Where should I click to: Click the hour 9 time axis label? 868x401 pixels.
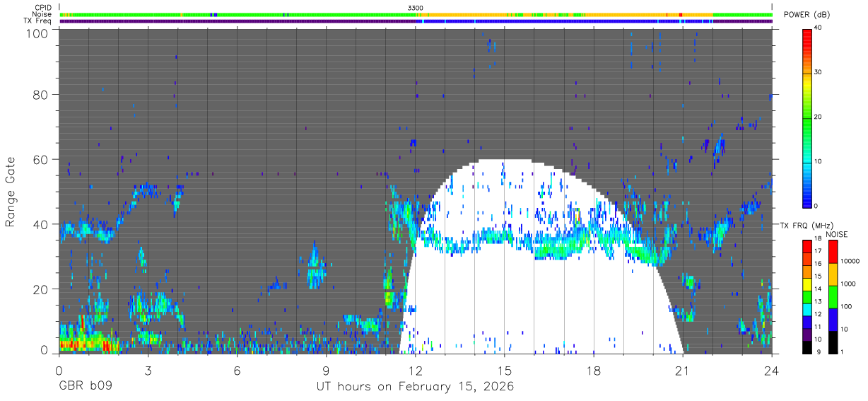(326, 370)
